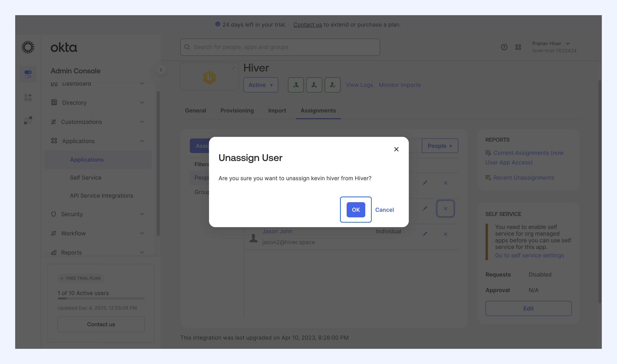617x364 pixels.
Task: Click the View Logs link
Action: (359, 85)
